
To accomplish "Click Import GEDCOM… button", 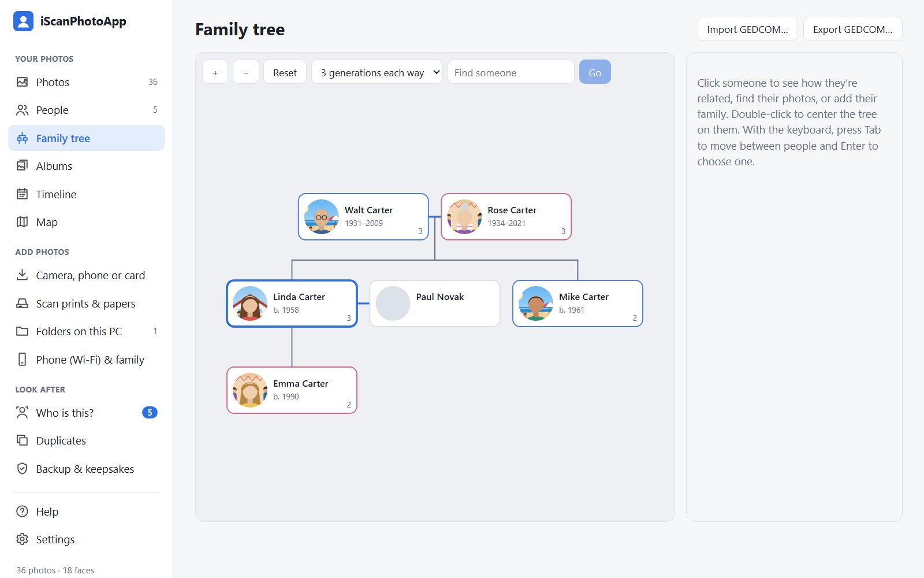I will 747,29.
